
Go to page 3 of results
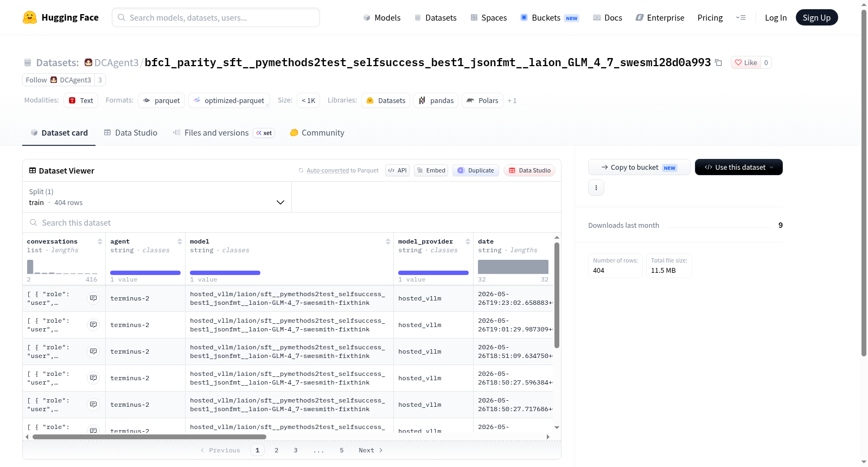click(x=296, y=450)
